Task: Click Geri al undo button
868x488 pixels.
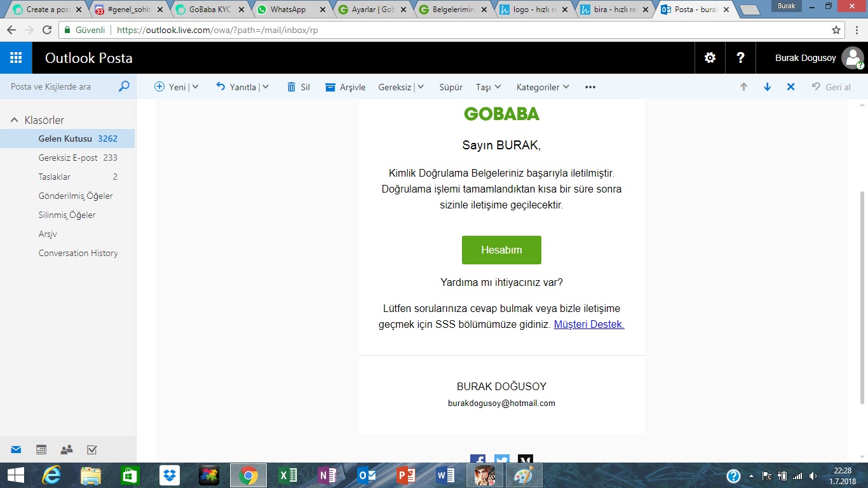Action: coord(831,87)
